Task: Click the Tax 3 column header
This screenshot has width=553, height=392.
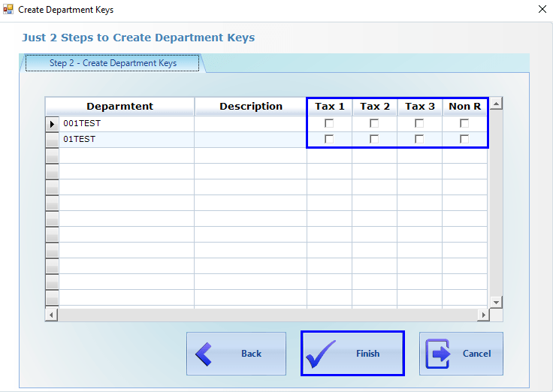Action: coord(420,107)
